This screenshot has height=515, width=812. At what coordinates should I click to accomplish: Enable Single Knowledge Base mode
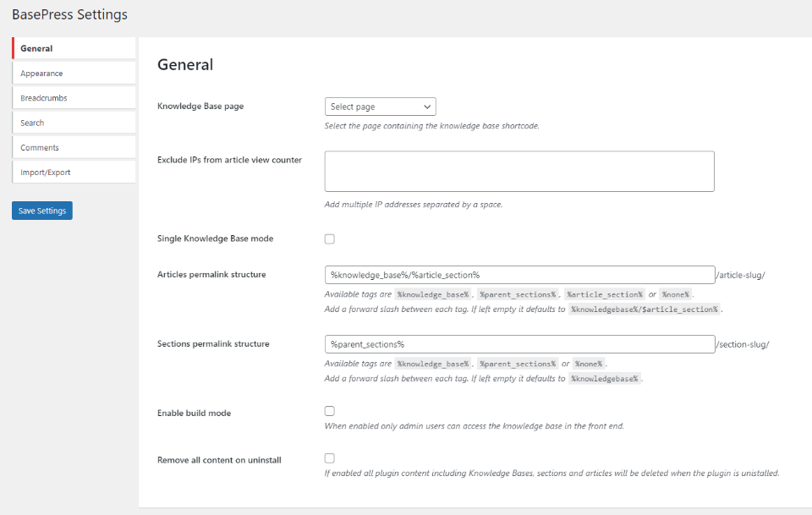click(x=329, y=238)
